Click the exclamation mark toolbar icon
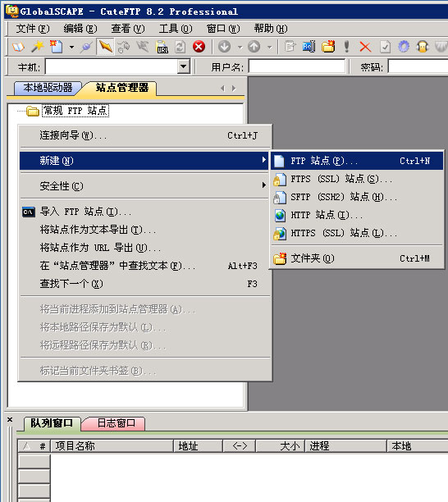The height and width of the screenshot is (502, 448). [346, 47]
